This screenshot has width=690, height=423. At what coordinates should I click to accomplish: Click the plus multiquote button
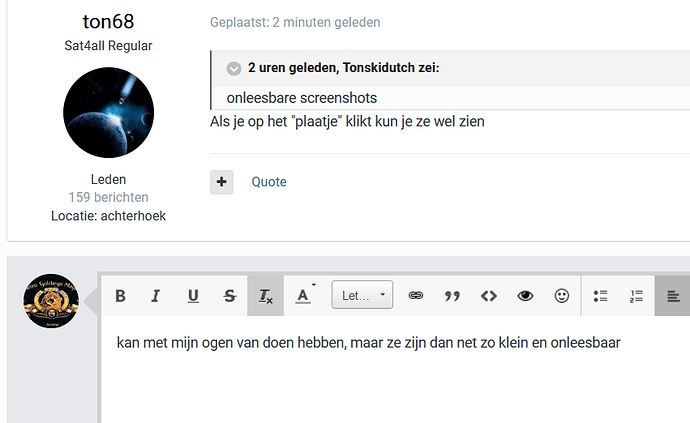point(221,182)
